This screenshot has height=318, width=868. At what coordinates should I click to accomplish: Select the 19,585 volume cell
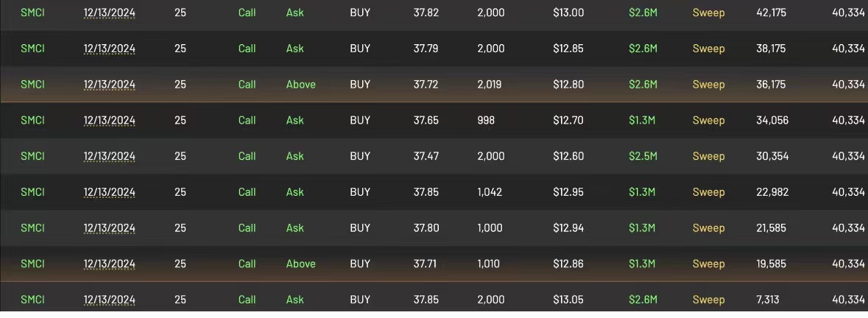771,264
